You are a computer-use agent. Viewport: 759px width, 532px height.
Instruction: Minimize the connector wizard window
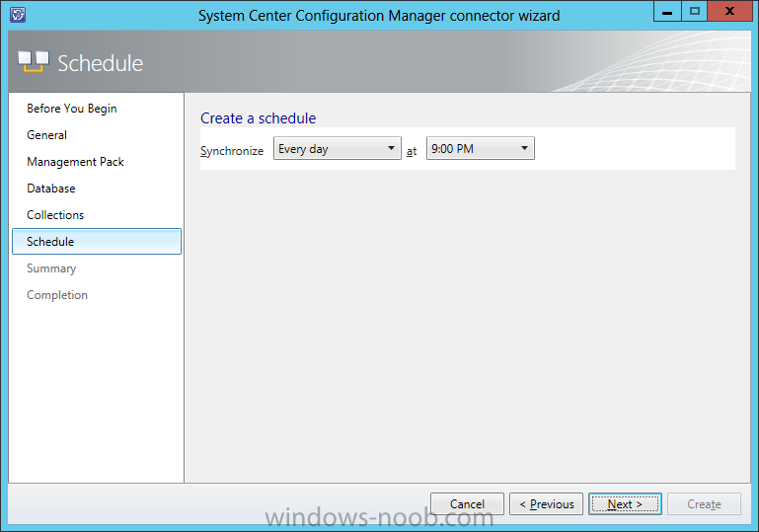[x=667, y=11]
